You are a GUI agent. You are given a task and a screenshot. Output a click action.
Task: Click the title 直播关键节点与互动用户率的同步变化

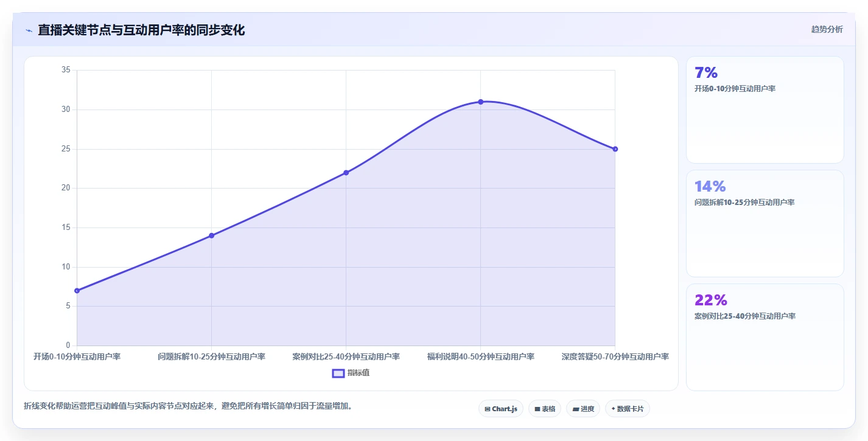[141, 30]
